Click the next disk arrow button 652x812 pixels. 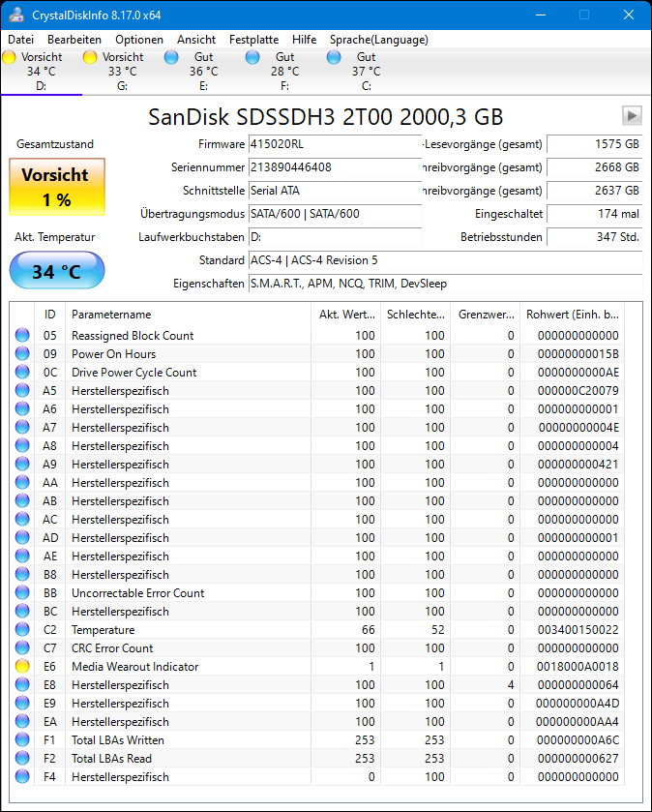[632, 115]
